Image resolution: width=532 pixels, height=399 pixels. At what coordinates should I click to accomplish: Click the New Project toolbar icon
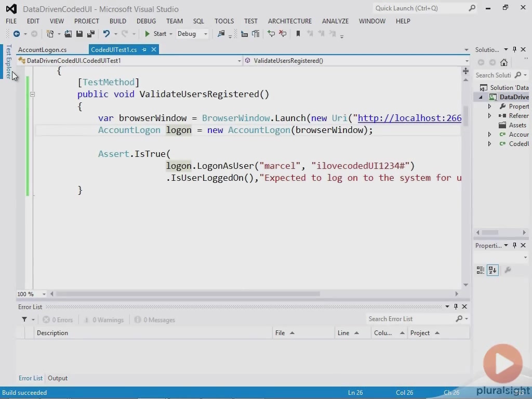point(50,34)
